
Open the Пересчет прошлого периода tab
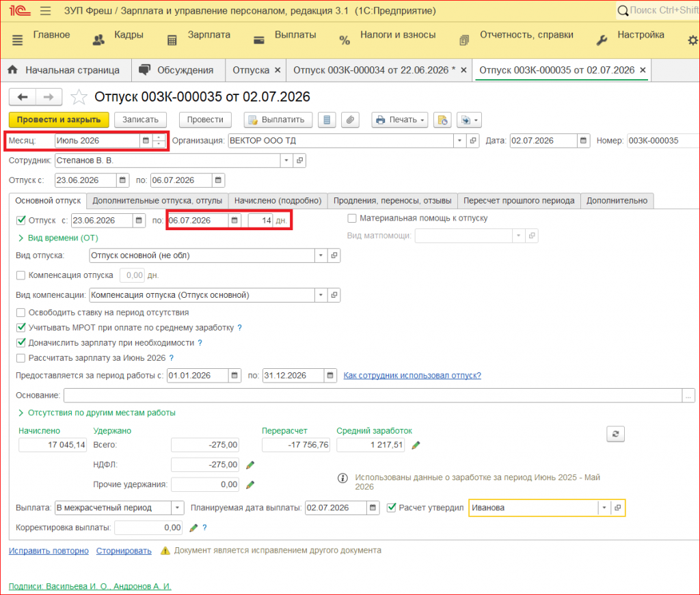click(519, 201)
